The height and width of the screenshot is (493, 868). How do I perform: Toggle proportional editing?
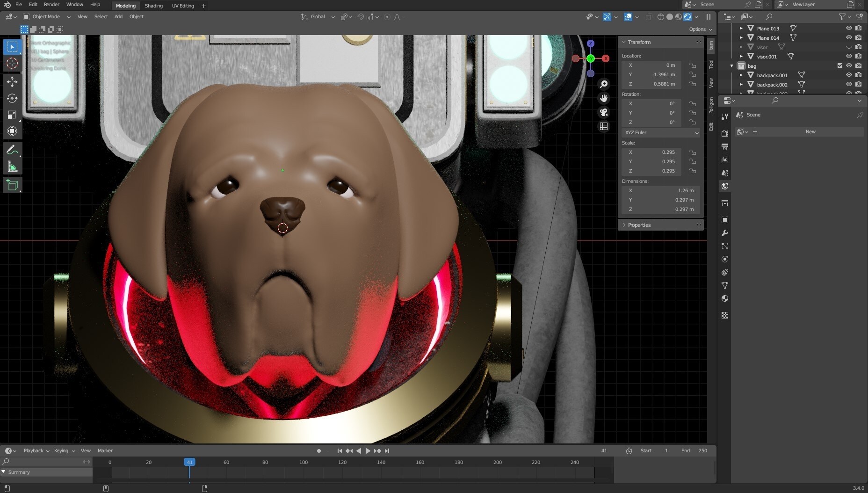click(x=387, y=17)
